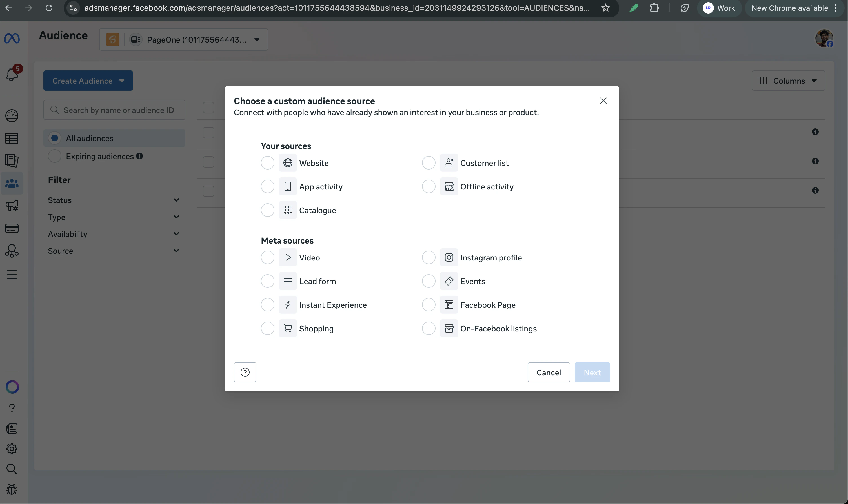The image size is (848, 504).
Task: Select the Website source radio button
Action: (267, 163)
